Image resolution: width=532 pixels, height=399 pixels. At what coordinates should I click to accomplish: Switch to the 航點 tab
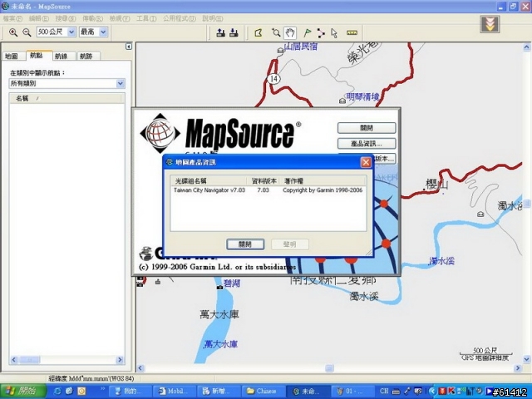[x=38, y=56]
